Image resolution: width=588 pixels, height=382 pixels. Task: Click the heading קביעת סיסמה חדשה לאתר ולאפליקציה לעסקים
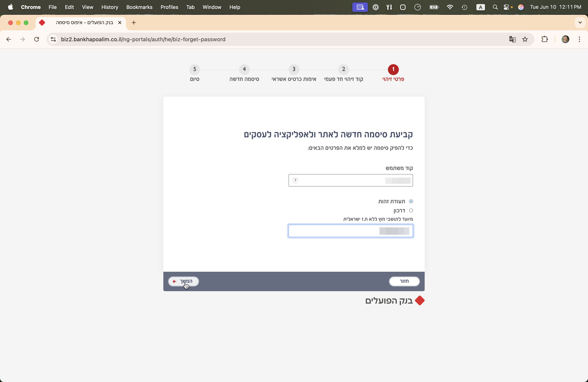tap(328, 134)
